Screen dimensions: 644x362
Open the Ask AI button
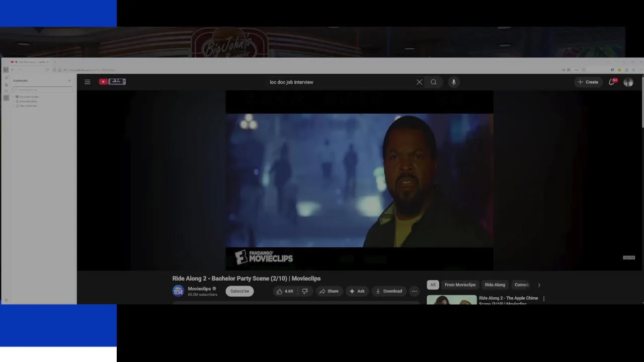click(x=357, y=291)
